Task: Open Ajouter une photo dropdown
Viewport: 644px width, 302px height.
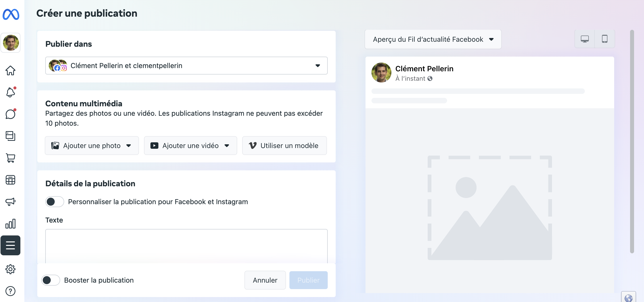Action: (92, 146)
